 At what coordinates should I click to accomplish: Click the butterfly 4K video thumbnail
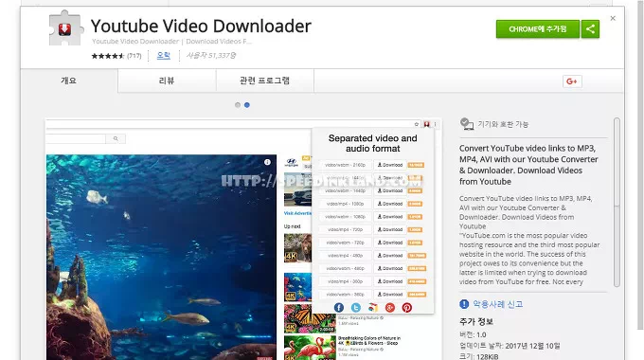click(x=310, y=319)
